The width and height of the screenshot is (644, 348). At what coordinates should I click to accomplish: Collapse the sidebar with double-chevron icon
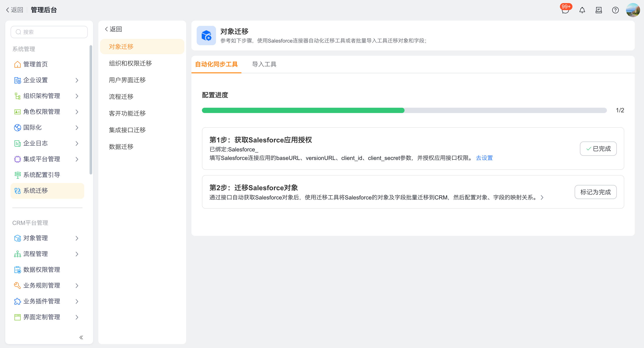click(x=81, y=337)
